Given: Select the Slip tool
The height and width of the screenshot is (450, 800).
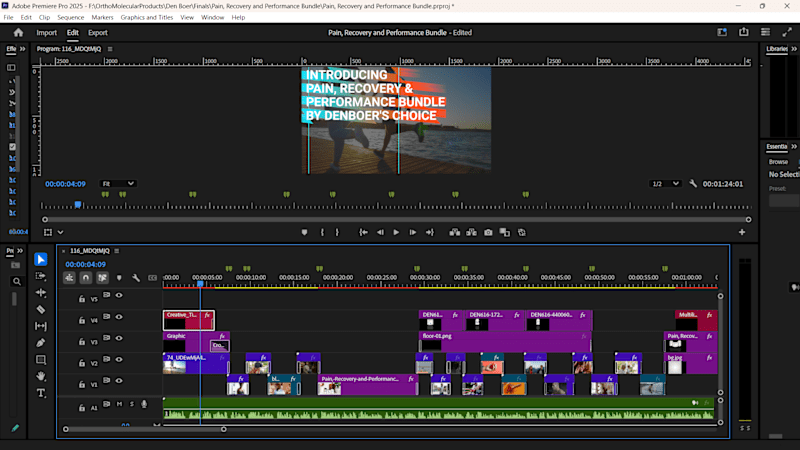Looking at the screenshot, I should (41, 326).
